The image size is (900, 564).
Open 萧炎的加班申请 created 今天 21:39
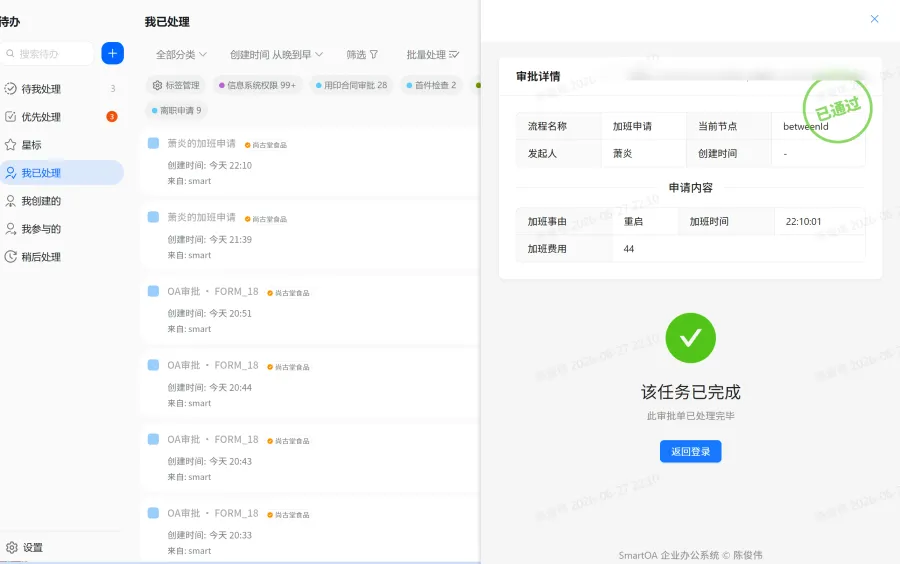201,217
